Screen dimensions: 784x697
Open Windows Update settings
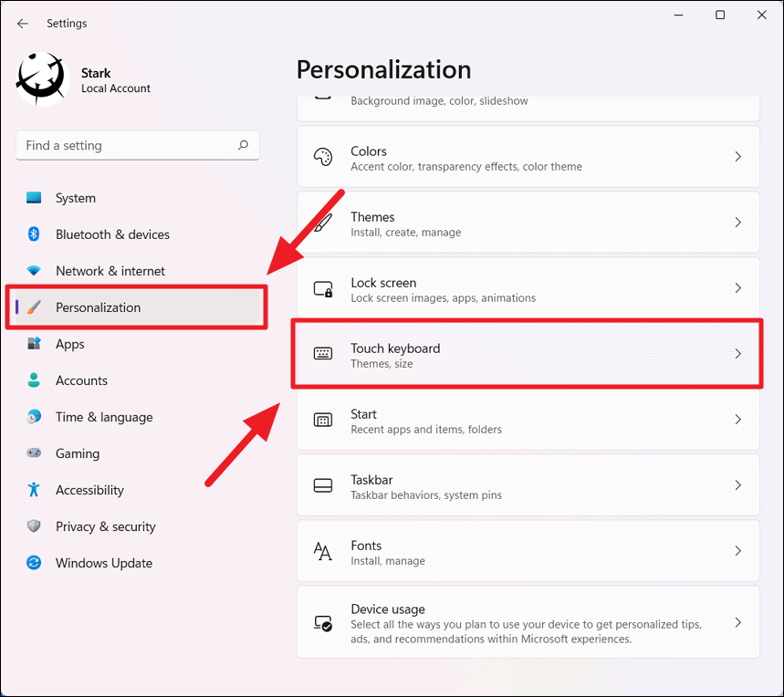coord(138,563)
